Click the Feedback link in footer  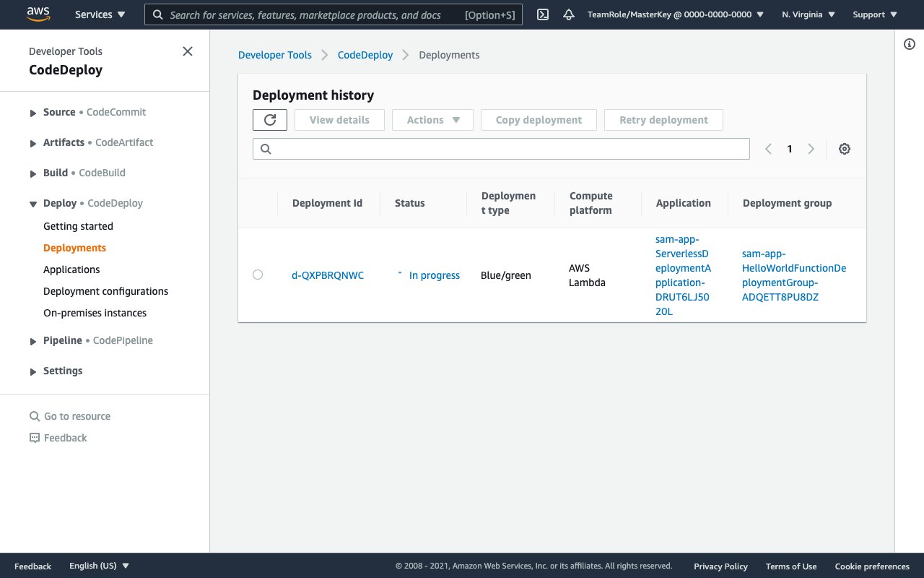coord(32,566)
